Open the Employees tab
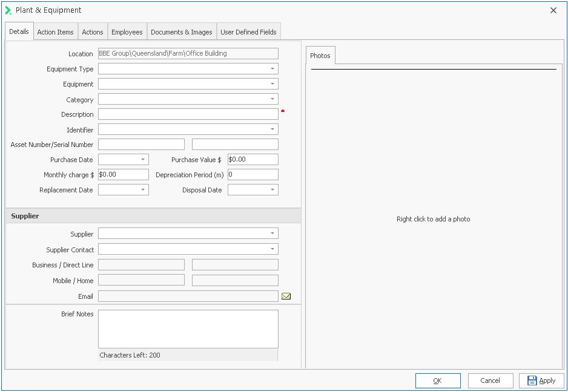Screen dimensions: 568x392 (x=127, y=32)
